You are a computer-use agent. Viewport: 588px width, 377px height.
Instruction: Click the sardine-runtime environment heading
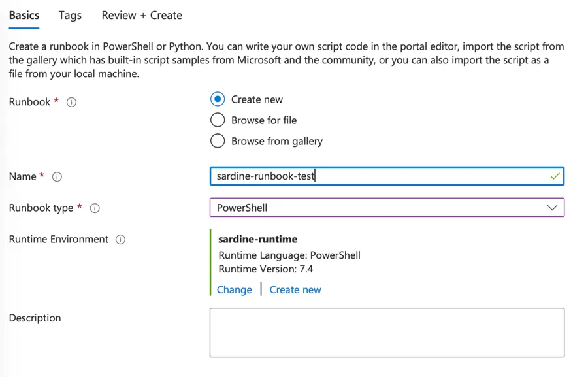tap(257, 239)
